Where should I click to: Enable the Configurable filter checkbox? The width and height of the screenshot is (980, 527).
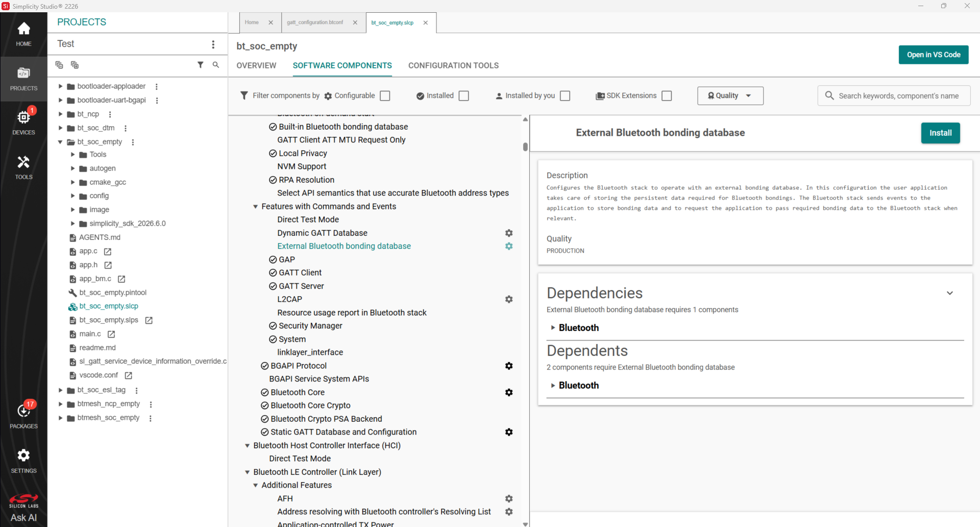tap(385, 96)
